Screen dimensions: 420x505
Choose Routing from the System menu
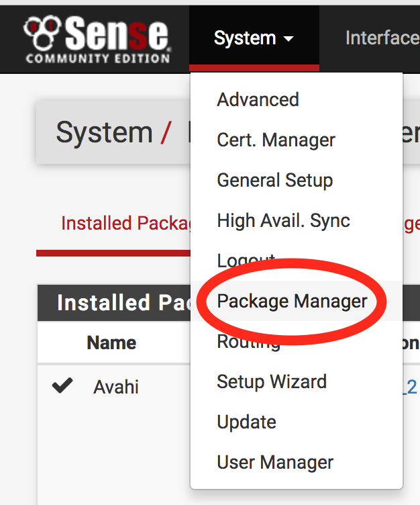click(x=248, y=342)
